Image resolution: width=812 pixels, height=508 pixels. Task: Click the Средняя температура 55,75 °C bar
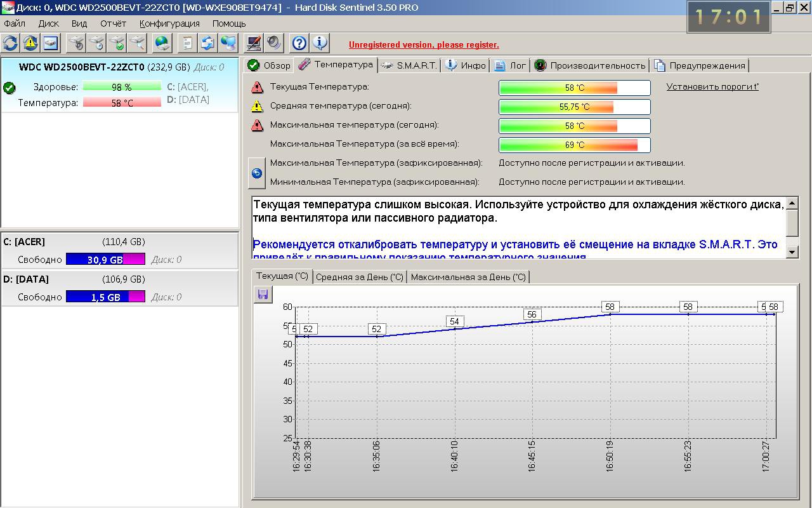[x=575, y=107]
